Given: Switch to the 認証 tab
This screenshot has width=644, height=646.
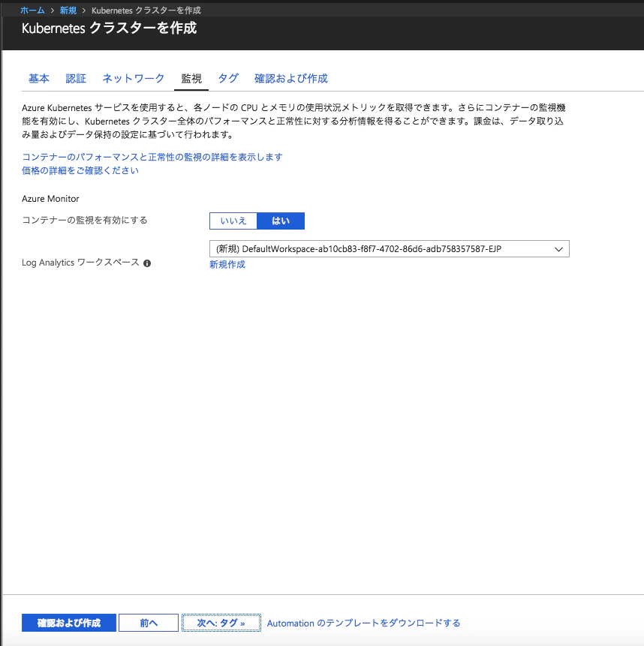Looking at the screenshot, I should tap(76, 78).
